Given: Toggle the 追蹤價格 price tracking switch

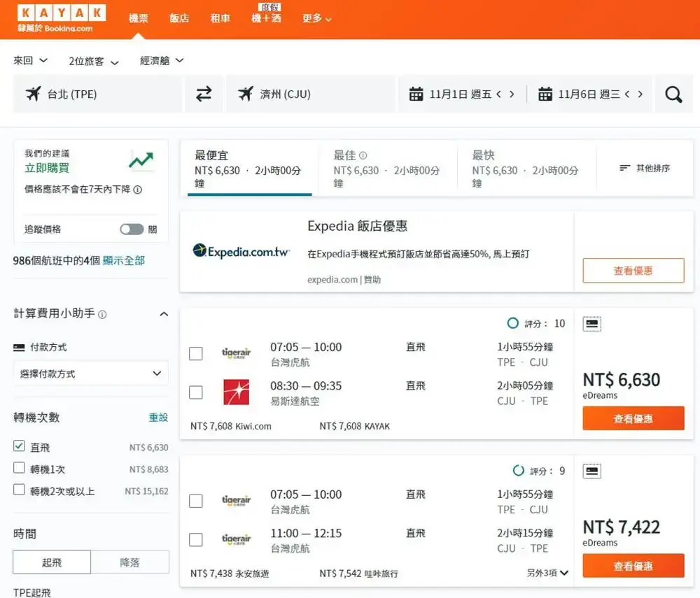Looking at the screenshot, I should point(132,229).
